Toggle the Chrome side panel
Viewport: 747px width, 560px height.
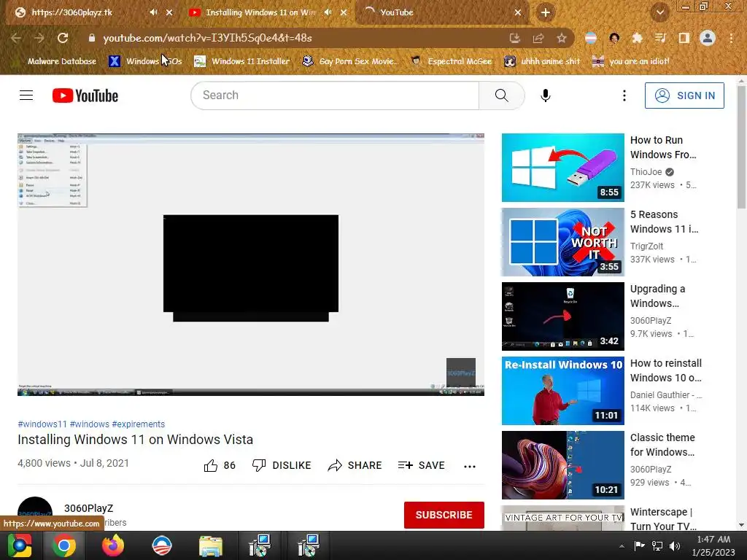[x=684, y=38]
